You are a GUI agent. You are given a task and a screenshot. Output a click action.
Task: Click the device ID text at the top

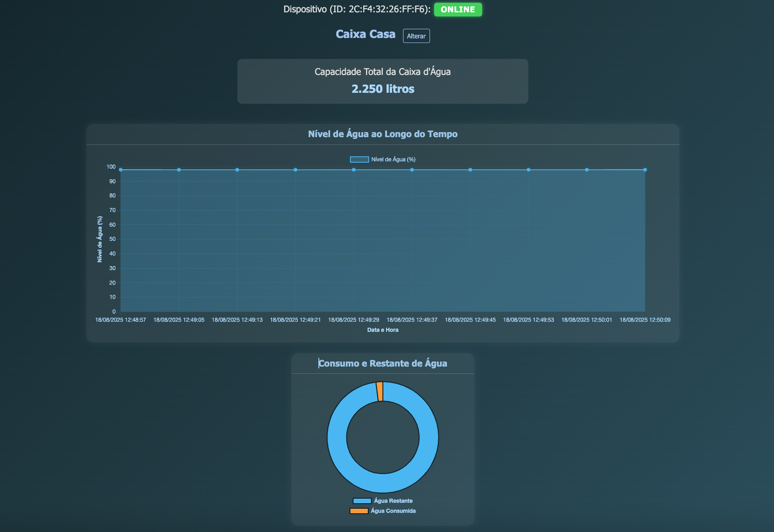tap(356, 9)
